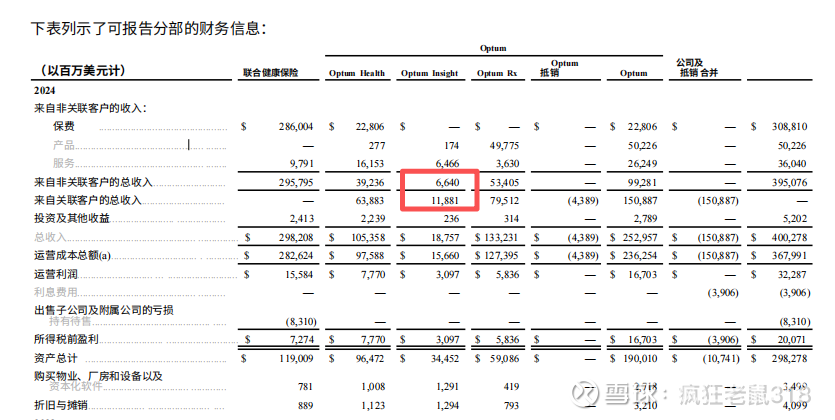Click the premium value 286,004
The image size is (835, 420).
point(296,127)
